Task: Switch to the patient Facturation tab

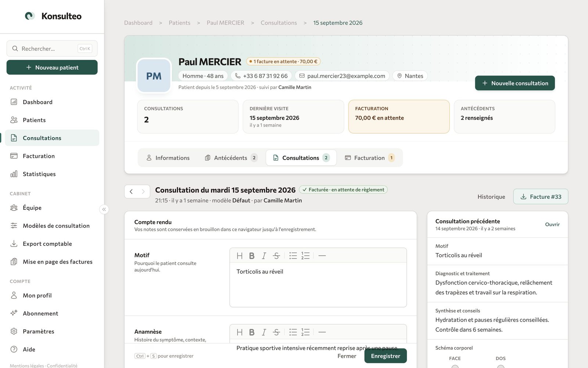Action: point(370,158)
